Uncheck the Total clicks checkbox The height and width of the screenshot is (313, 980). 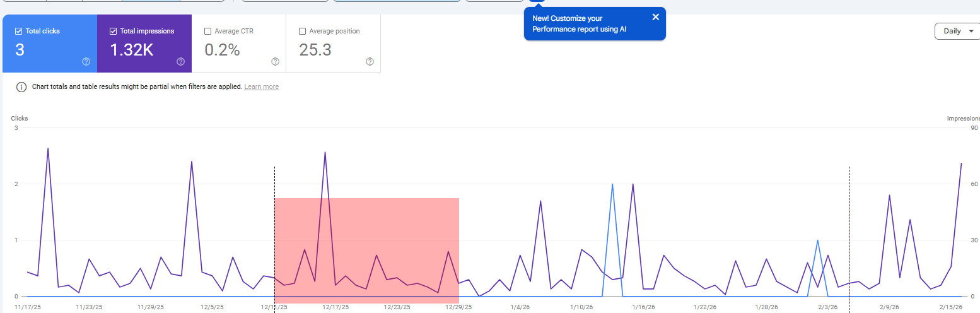[18, 31]
